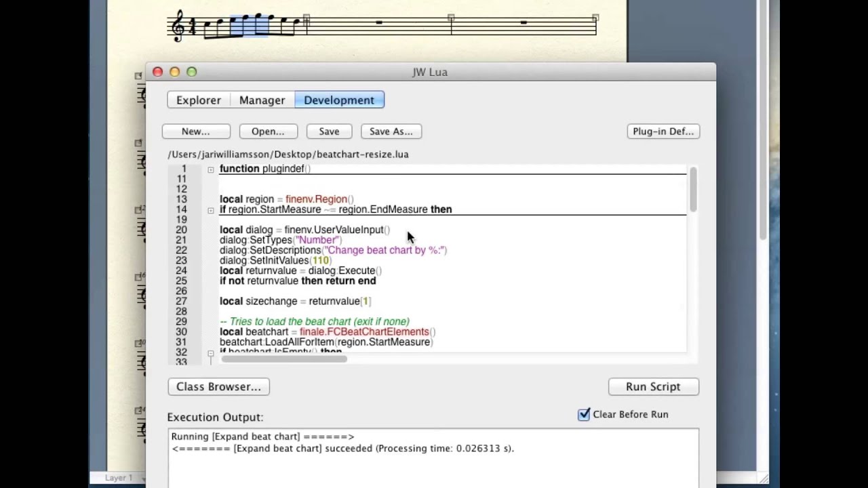The width and height of the screenshot is (868, 488).
Task: Click the measure handle above the last barline
Action: (x=595, y=18)
